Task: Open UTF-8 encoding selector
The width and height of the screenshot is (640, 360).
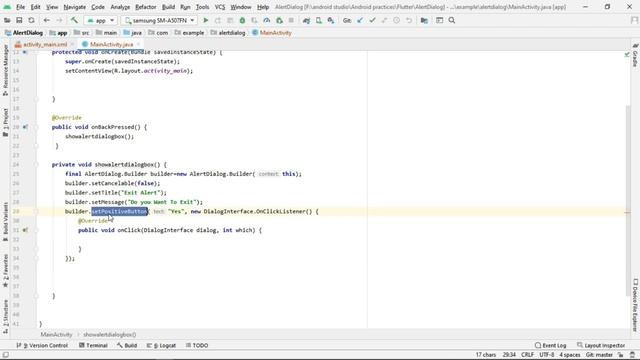Action: (547, 355)
